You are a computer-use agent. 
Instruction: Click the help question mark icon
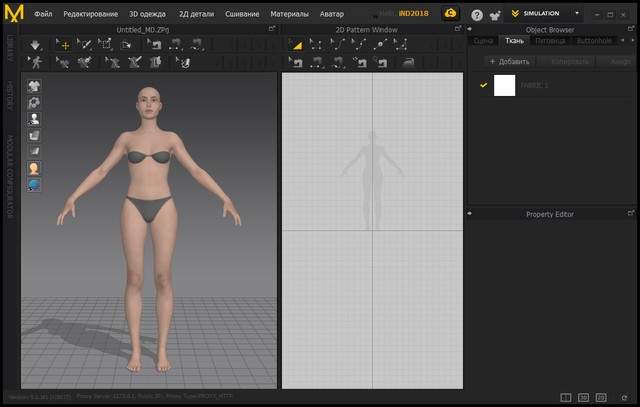tap(477, 15)
